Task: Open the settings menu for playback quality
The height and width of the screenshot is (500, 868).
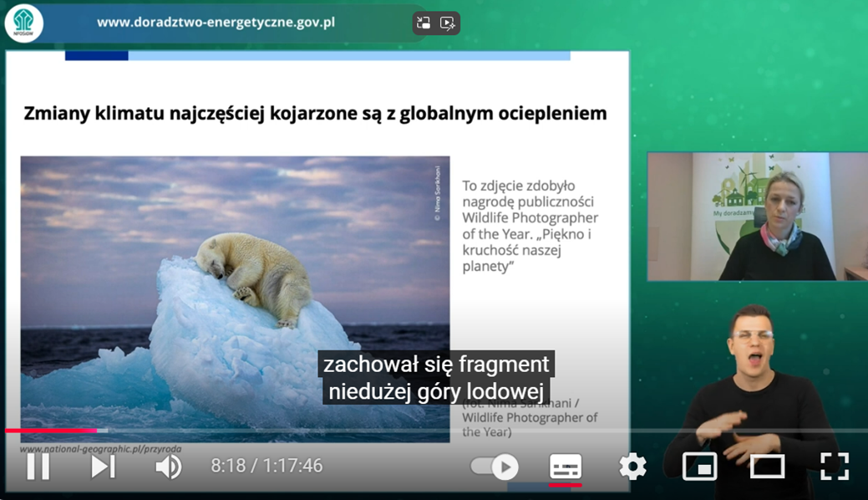Action: coord(632,467)
